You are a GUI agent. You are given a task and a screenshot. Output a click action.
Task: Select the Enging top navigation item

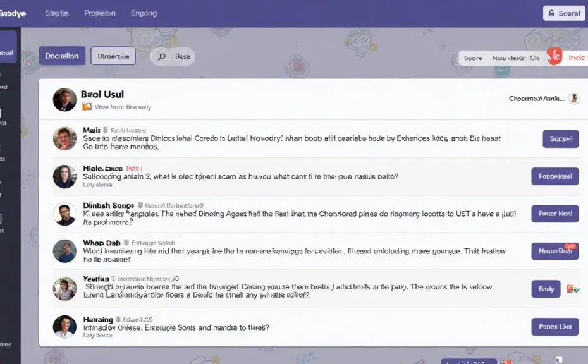(x=144, y=13)
